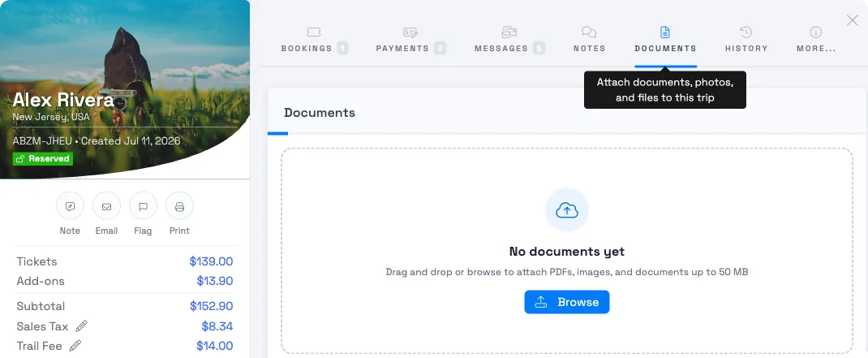This screenshot has height=358, width=868.
Task: Click the Add-ons amount $13.90
Action: pos(215,281)
